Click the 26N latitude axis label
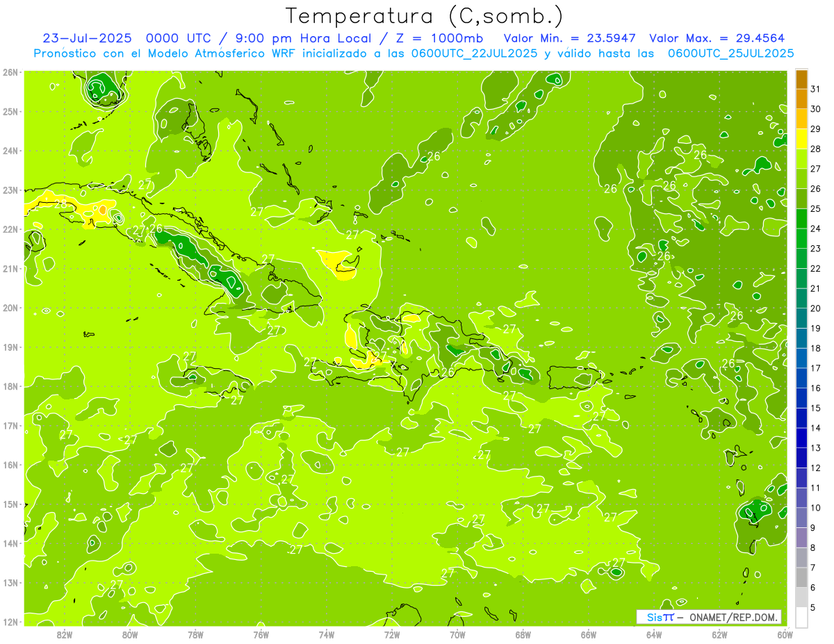This screenshot has width=834, height=644. click(x=10, y=72)
